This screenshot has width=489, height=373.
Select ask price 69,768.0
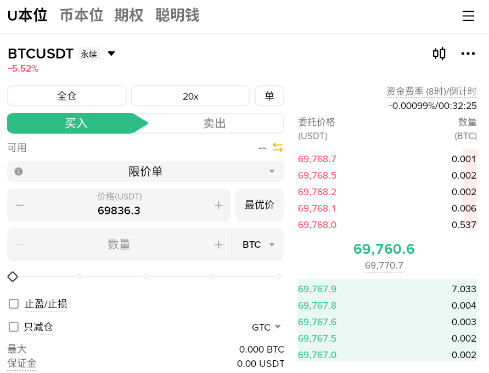pos(317,225)
